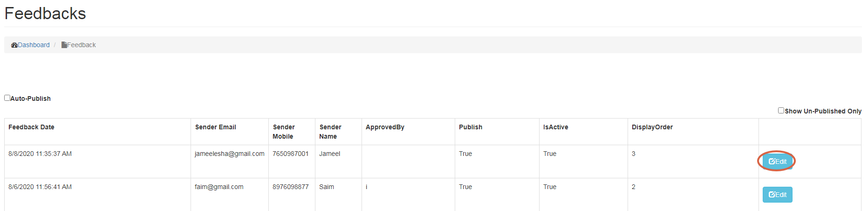Viewport: 868px width, 211px height.
Task: Click the Sender Mobile column header
Action: point(283,132)
